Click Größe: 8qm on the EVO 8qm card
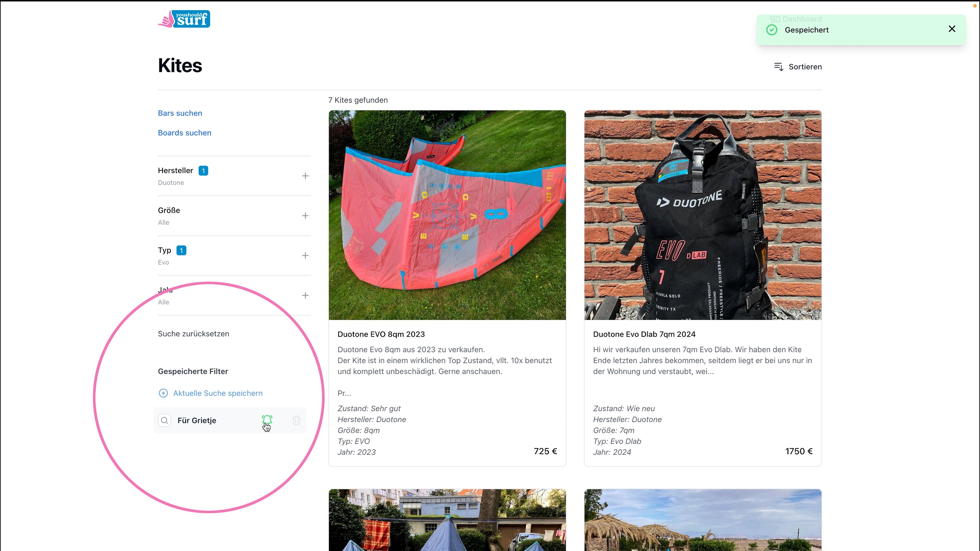980x551 pixels. 358,430
